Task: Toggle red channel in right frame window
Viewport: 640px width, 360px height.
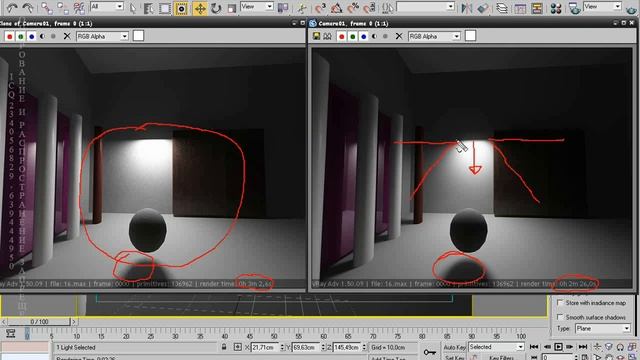Action: (342, 36)
